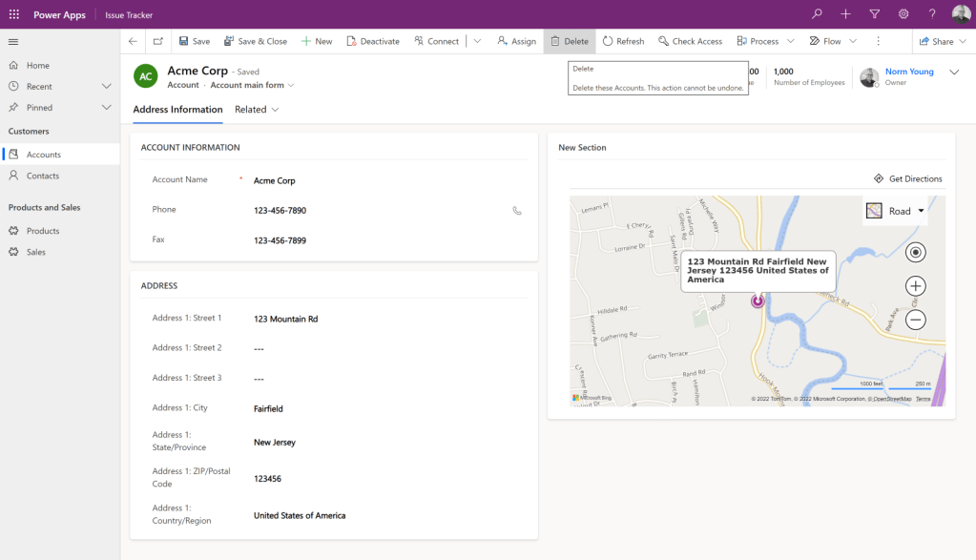Expand the Flow dropdown menu

(853, 41)
